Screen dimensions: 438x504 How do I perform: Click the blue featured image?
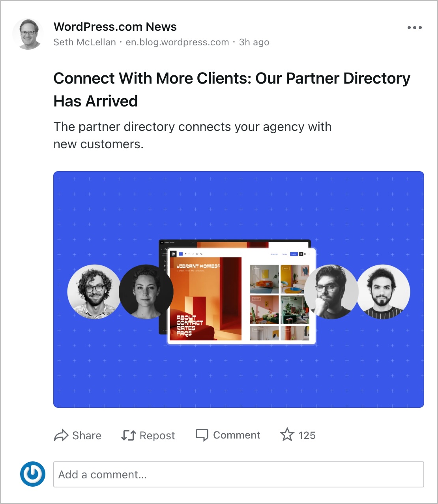239,289
